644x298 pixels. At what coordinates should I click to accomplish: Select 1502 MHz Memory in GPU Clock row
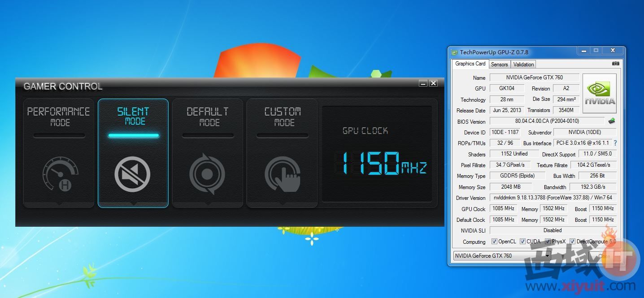point(553,209)
